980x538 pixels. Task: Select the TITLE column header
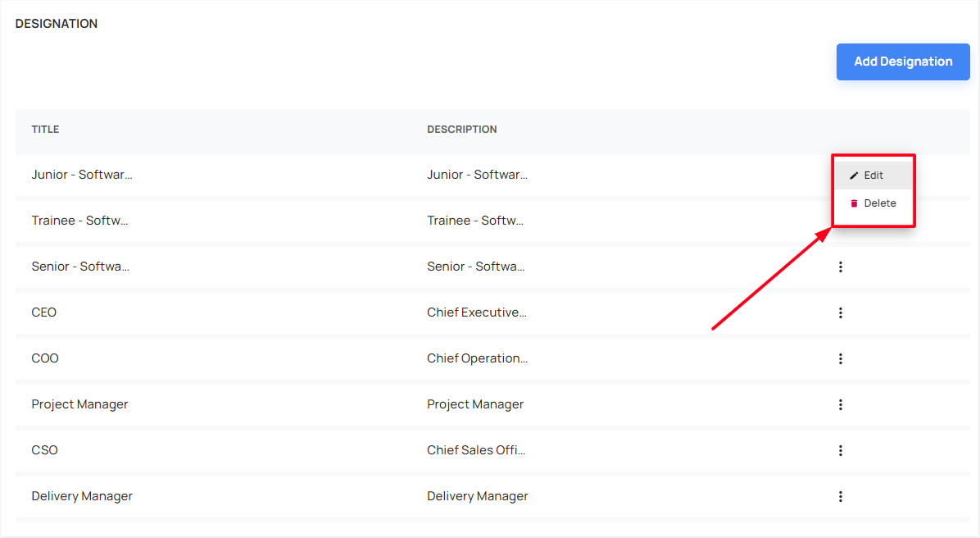46,130
